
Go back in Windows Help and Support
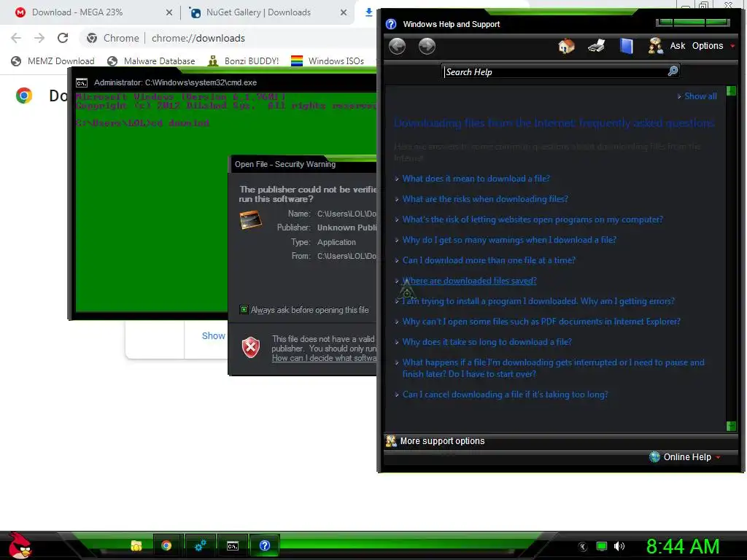click(x=397, y=46)
